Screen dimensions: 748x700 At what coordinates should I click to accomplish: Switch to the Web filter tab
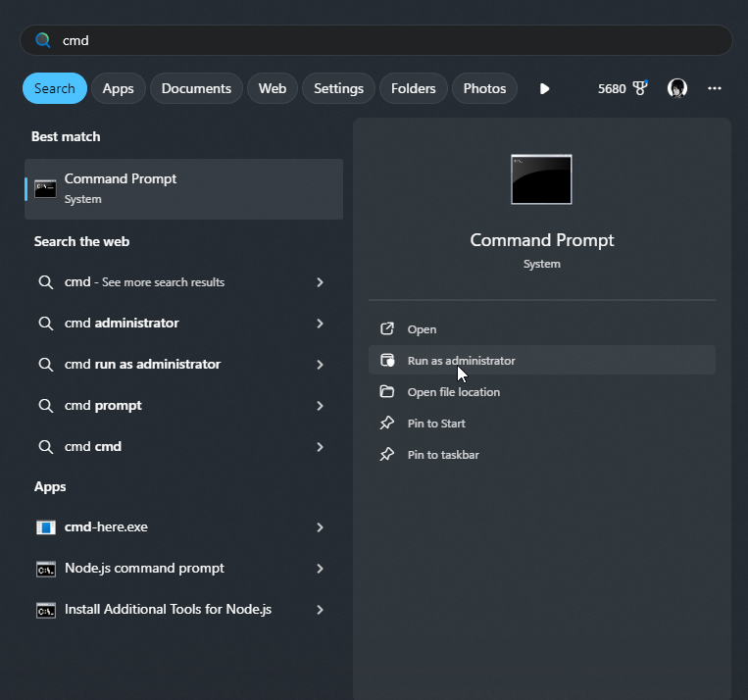coord(273,88)
